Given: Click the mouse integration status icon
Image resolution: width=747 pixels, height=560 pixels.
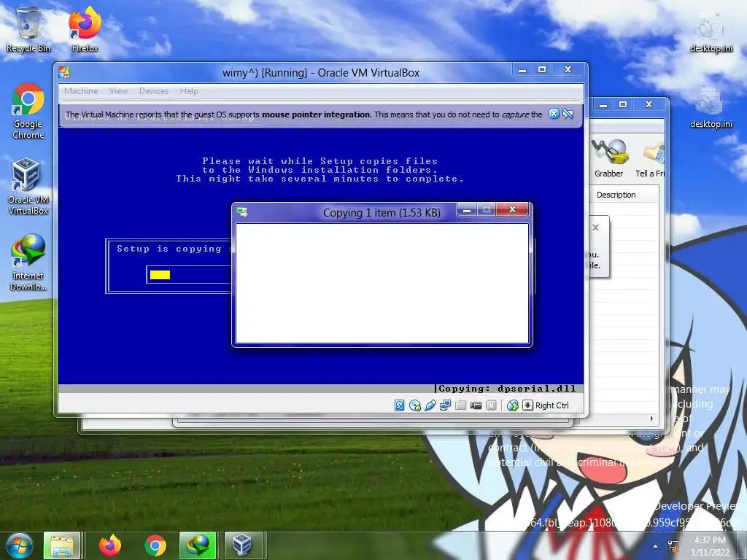Looking at the screenshot, I should click(x=512, y=405).
